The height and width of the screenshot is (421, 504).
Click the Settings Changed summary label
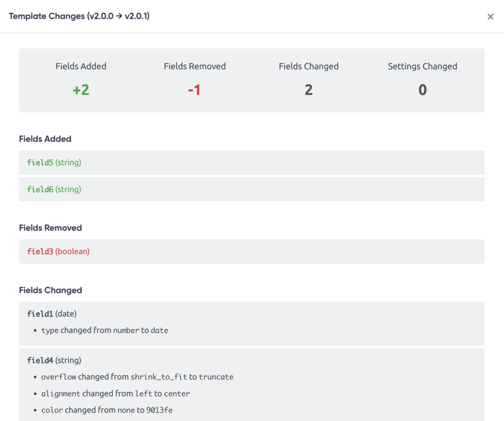point(422,66)
